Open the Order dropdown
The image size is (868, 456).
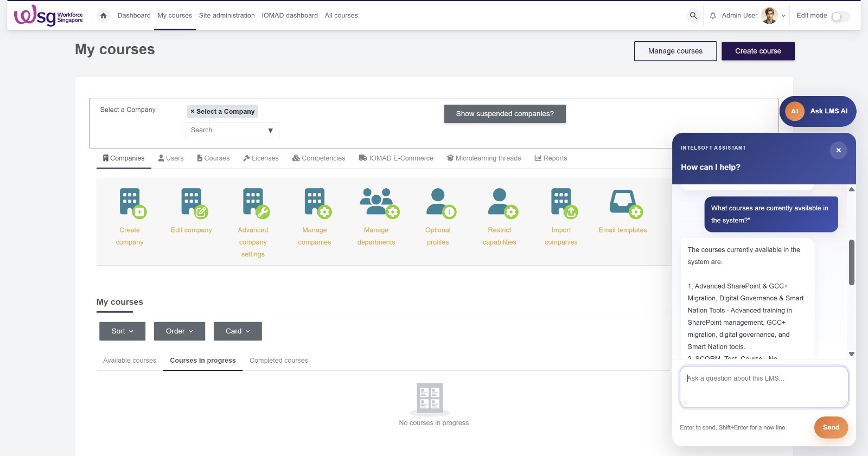pos(180,331)
